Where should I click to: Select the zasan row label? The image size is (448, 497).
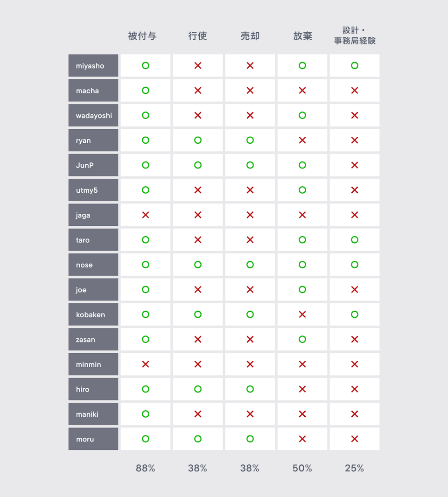93,339
